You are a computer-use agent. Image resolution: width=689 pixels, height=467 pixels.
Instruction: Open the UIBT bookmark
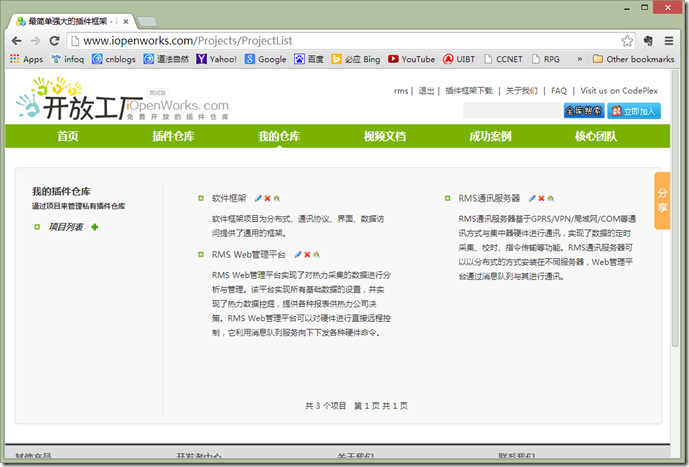tap(459, 59)
